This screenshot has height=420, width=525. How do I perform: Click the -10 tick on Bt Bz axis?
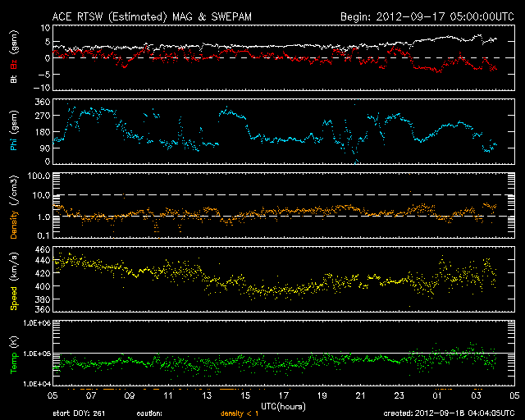click(42, 88)
